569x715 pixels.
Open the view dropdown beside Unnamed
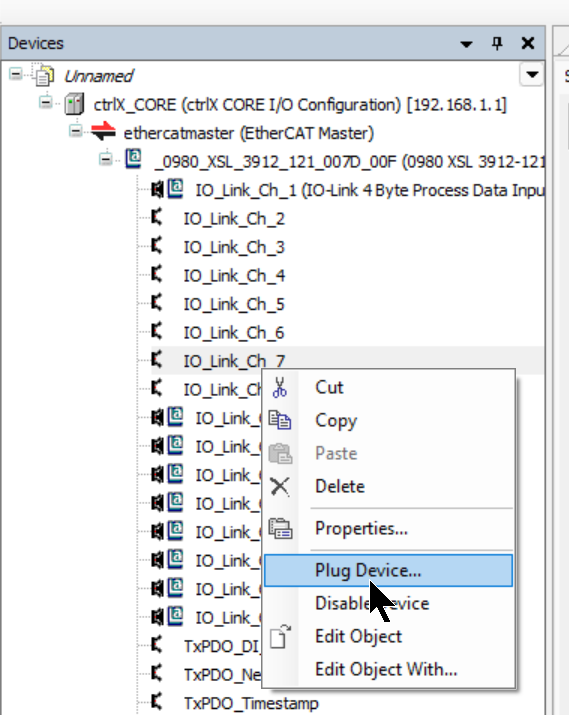click(x=532, y=74)
